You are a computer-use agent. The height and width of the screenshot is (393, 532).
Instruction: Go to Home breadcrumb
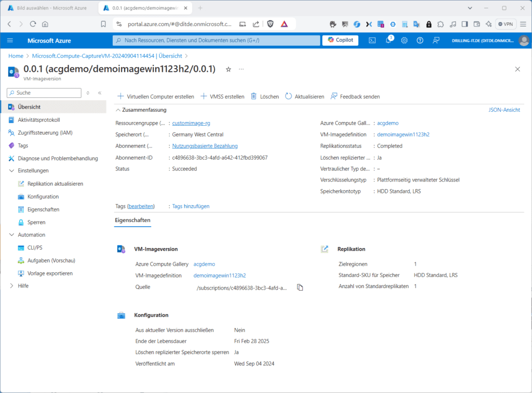tap(16, 56)
